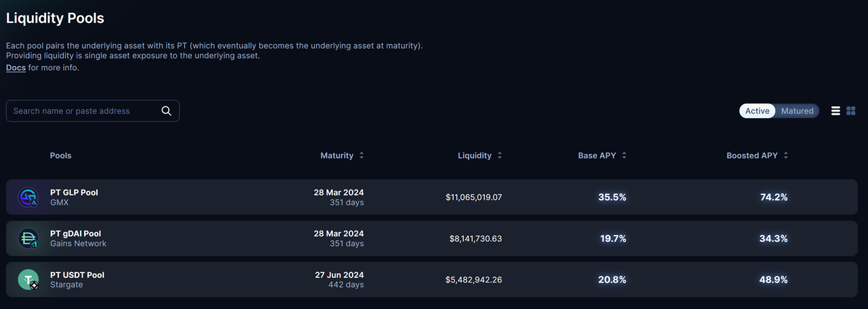Click the Pools column header
Screen dimensions: 868x309
[60, 156]
